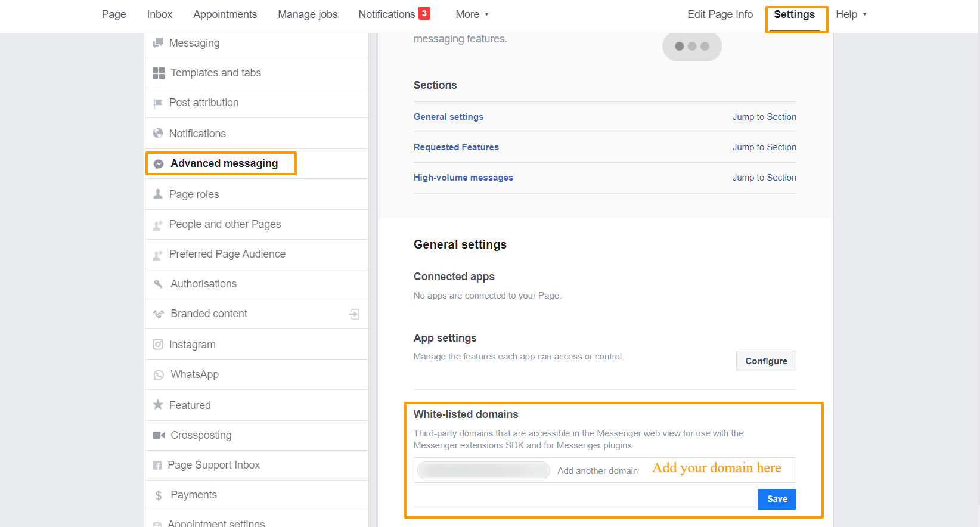This screenshot has width=980, height=527.
Task: Select Featured in sidebar
Action: (x=256, y=405)
